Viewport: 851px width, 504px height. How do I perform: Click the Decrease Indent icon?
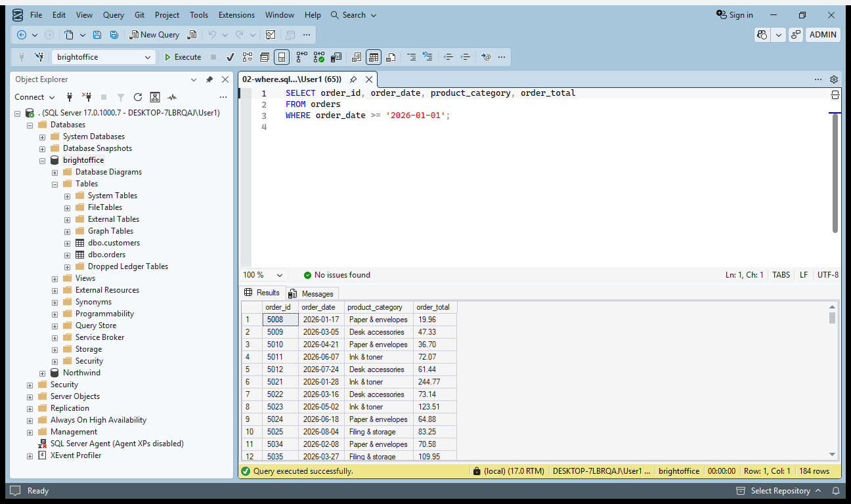[x=448, y=57]
